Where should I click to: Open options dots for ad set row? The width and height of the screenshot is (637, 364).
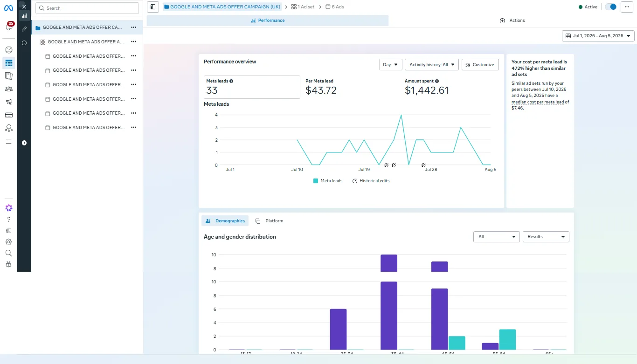click(133, 41)
